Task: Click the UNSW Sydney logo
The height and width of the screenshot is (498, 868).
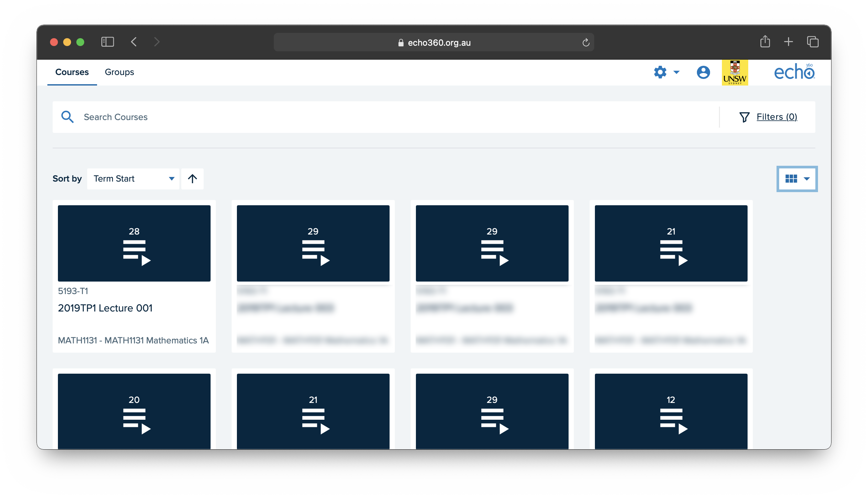Action: tap(735, 72)
